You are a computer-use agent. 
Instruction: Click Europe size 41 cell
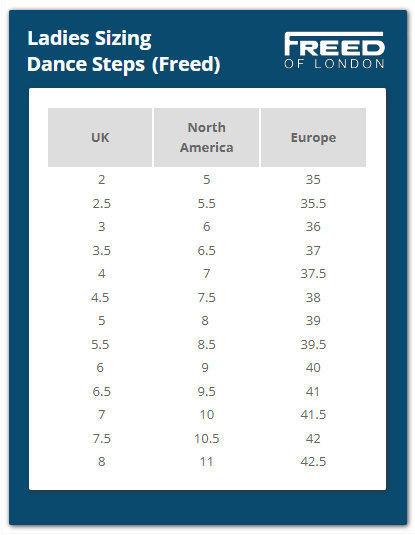(313, 392)
